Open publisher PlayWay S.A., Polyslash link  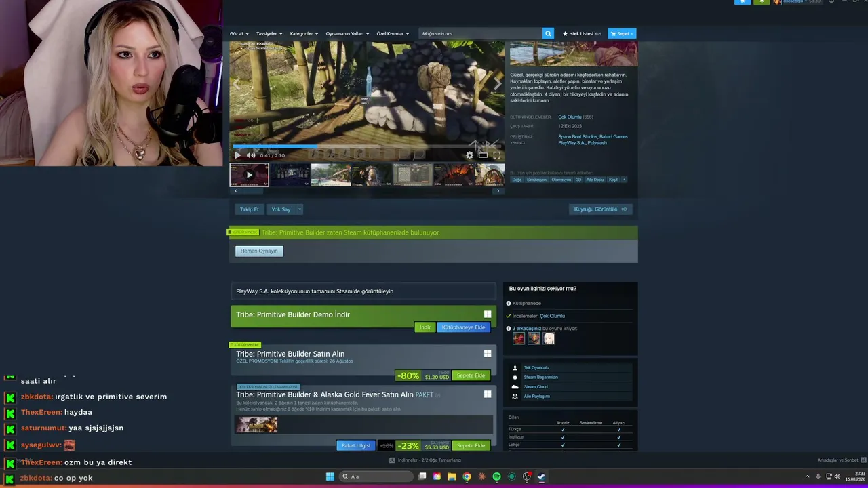point(583,143)
